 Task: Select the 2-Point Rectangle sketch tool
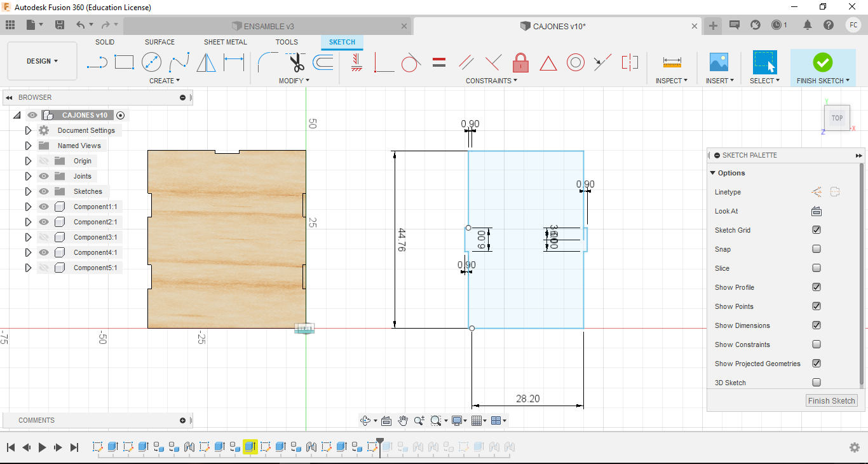coord(124,62)
